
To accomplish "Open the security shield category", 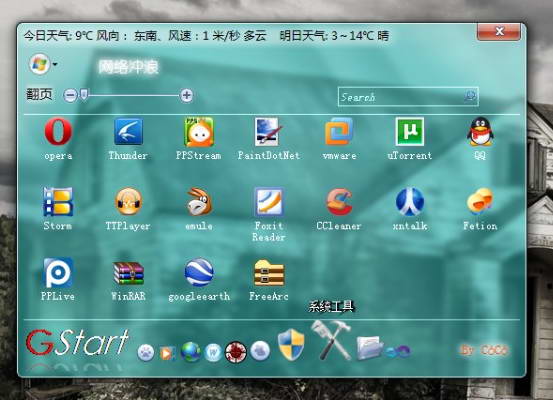I will 291,345.
